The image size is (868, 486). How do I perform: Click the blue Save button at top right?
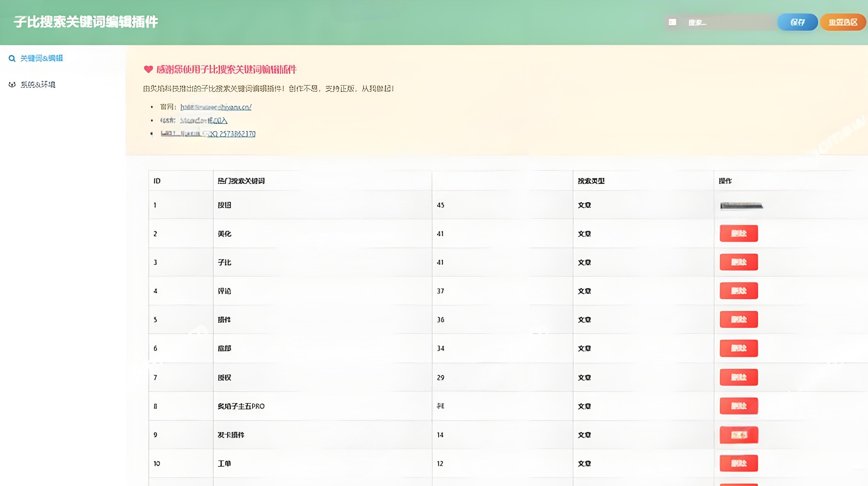(x=797, y=22)
